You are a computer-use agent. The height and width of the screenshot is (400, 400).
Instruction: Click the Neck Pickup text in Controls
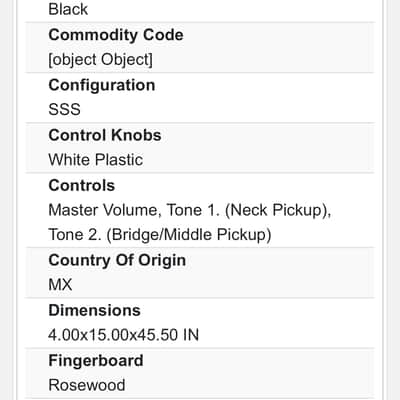pos(278,210)
